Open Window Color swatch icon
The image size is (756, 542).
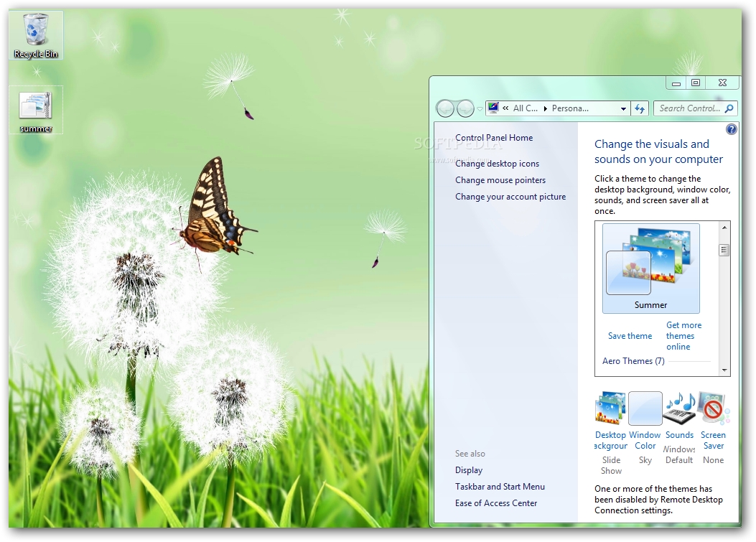(x=645, y=408)
